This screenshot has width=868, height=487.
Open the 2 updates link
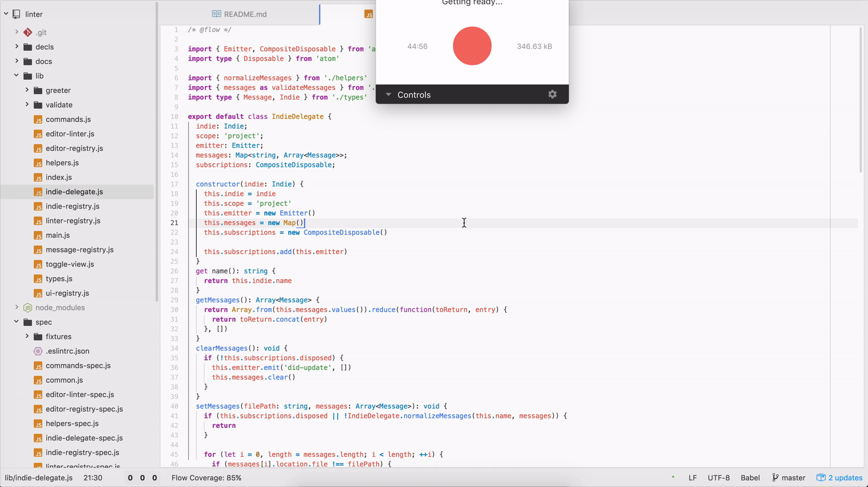845,478
